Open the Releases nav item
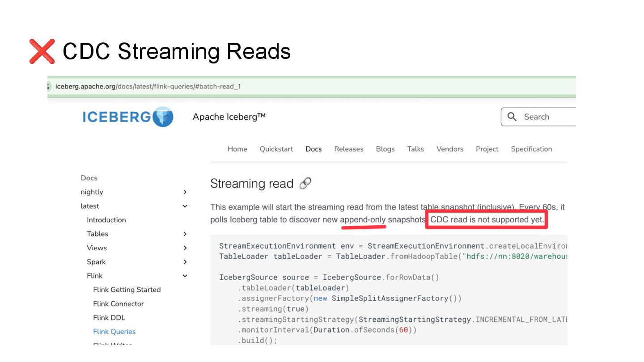644x362 pixels. pos(349,149)
